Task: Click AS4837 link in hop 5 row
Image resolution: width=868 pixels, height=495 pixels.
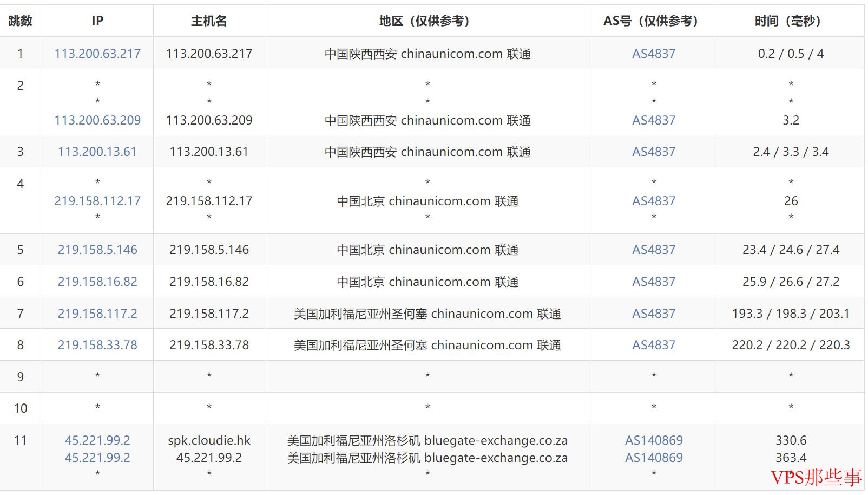Action: tap(654, 250)
